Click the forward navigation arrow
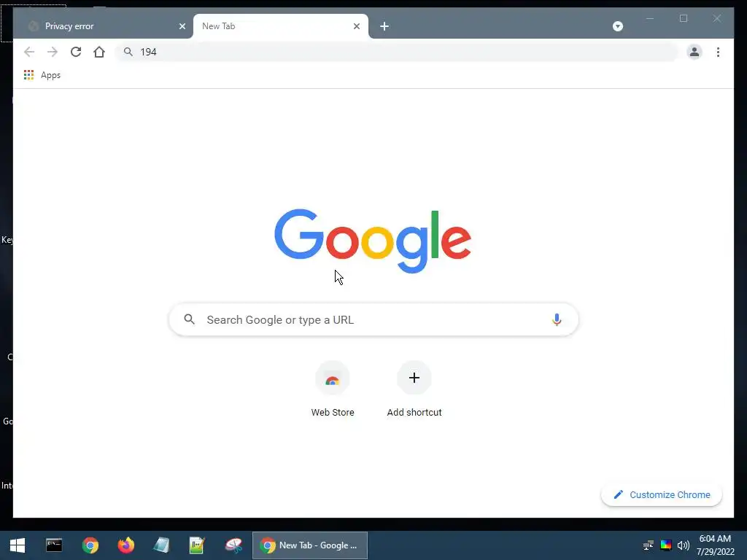This screenshot has height=560, width=747. point(53,52)
